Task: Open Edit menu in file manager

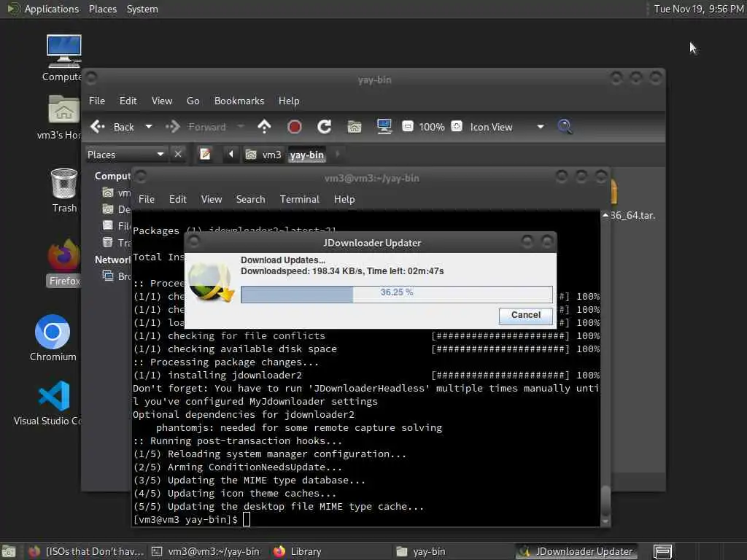Action: pyautogui.click(x=128, y=101)
